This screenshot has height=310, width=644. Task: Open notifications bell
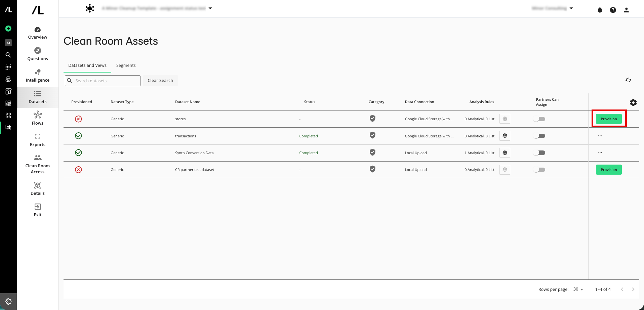(600, 10)
